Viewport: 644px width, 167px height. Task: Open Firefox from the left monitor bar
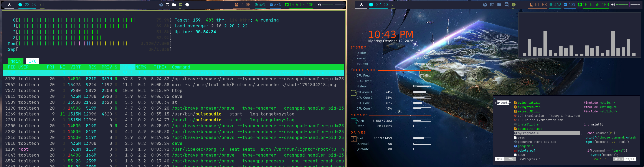pos(161,5)
